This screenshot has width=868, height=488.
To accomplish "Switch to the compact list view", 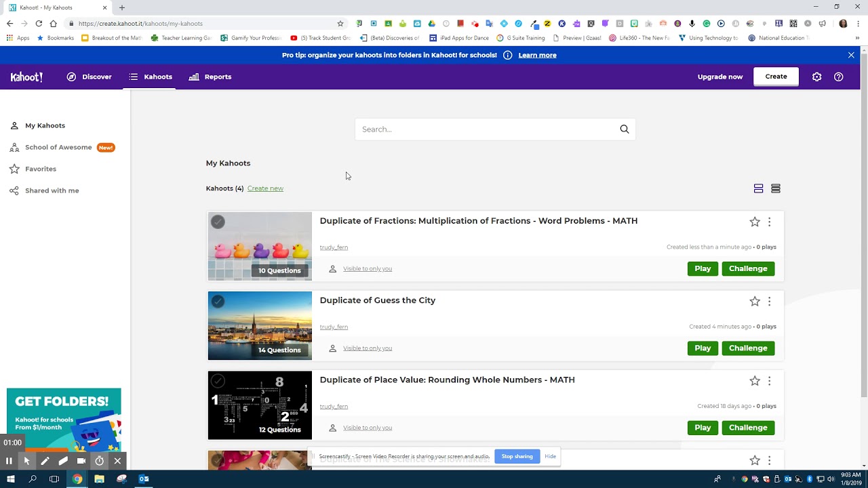I will tap(776, 188).
